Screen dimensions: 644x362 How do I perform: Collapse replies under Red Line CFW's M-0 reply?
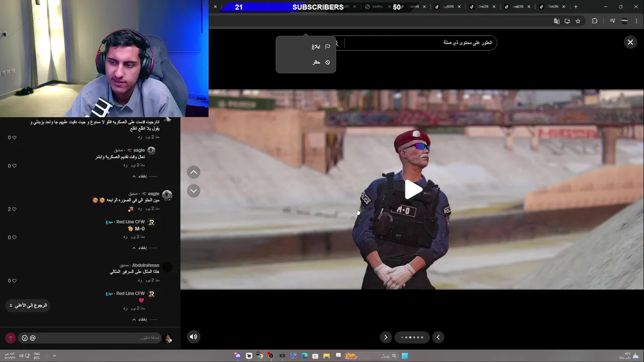[140, 248]
